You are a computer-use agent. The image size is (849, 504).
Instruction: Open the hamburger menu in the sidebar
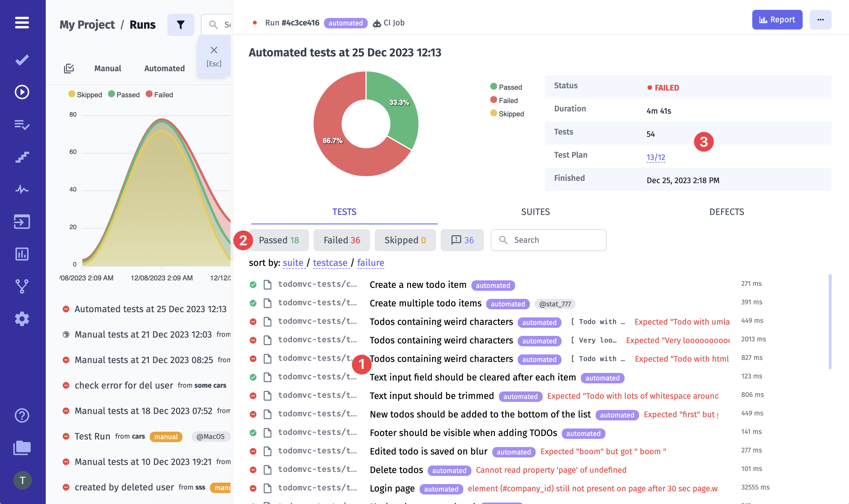(22, 23)
